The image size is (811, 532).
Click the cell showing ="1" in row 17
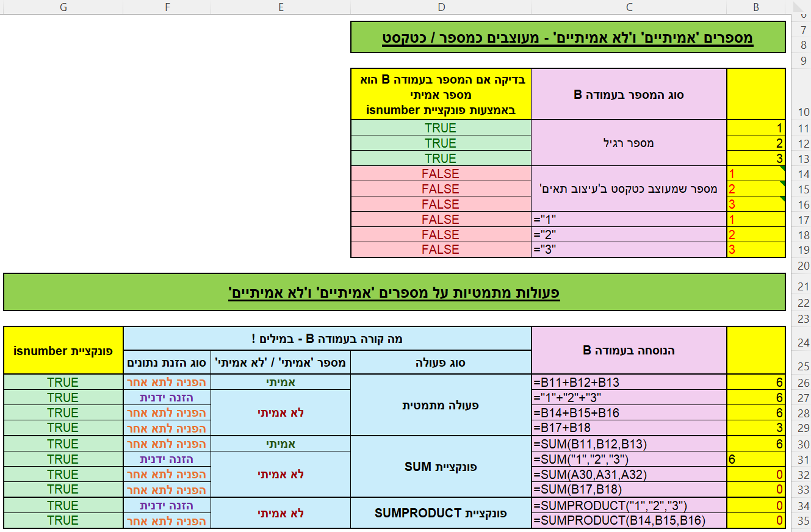coord(629,219)
